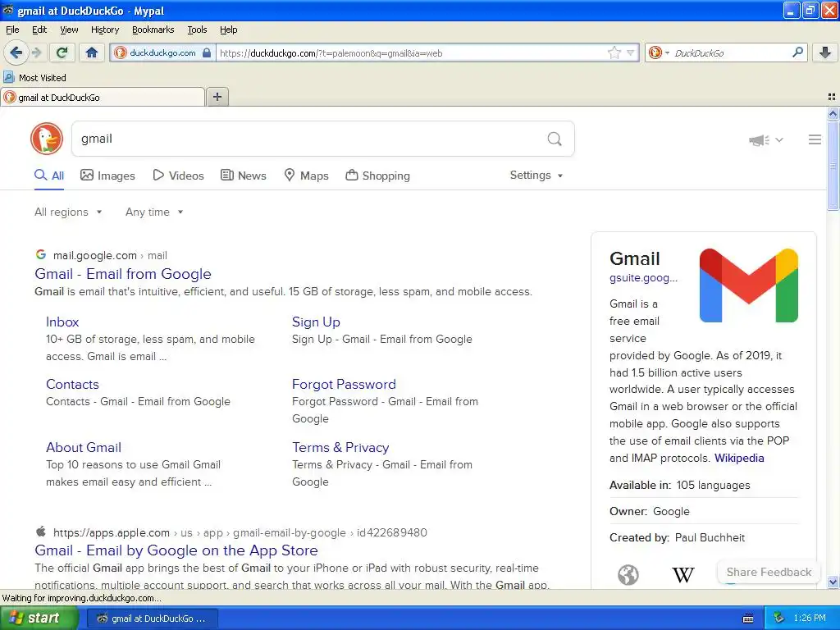Reload the current page

tap(62, 52)
